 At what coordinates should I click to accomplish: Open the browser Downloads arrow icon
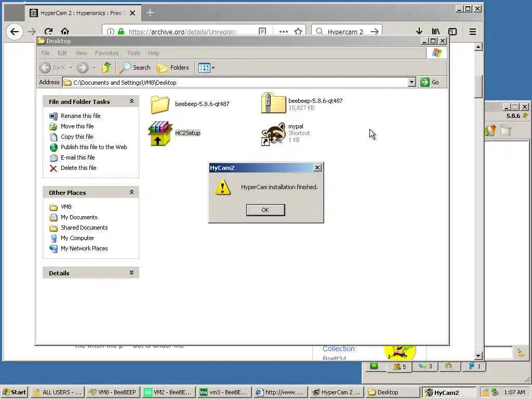coord(419,32)
